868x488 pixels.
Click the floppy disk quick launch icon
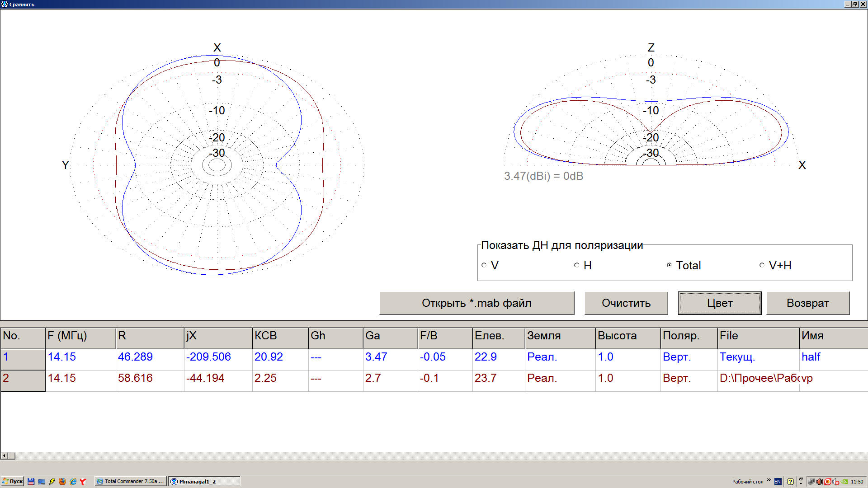(31, 482)
